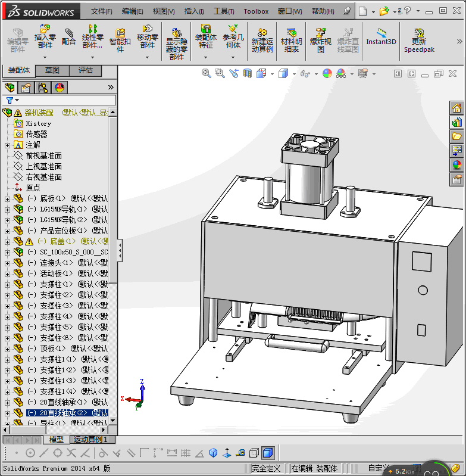Click the 智能扣件 smart fasteners icon

pyautogui.click(x=120, y=41)
